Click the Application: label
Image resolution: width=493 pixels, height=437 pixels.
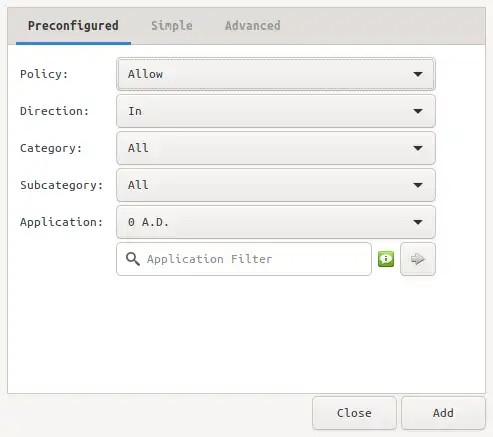tap(61, 222)
